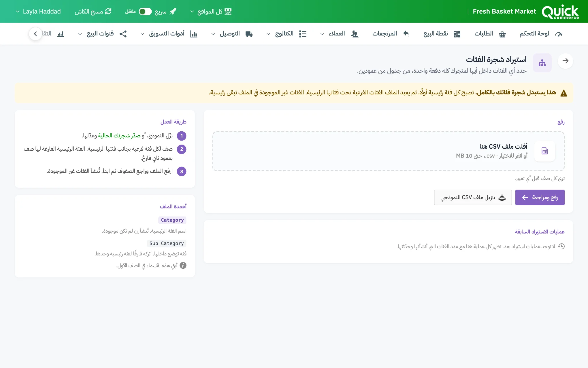Open the كل المواقع locations dropdown
The height and width of the screenshot is (368, 588).
pyautogui.click(x=211, y=12)
